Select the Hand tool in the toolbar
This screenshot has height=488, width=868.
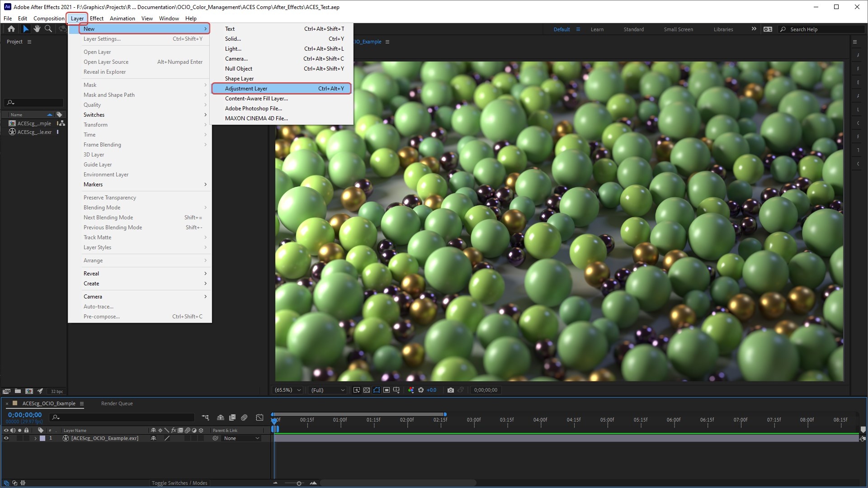37,29
